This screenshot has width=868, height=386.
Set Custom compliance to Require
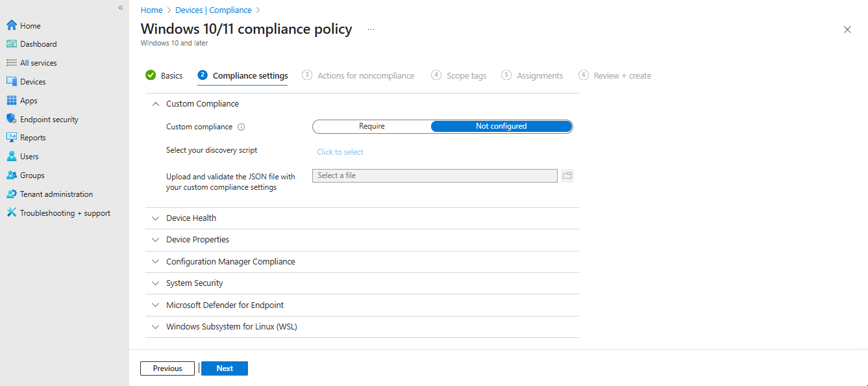coord(371,126)
